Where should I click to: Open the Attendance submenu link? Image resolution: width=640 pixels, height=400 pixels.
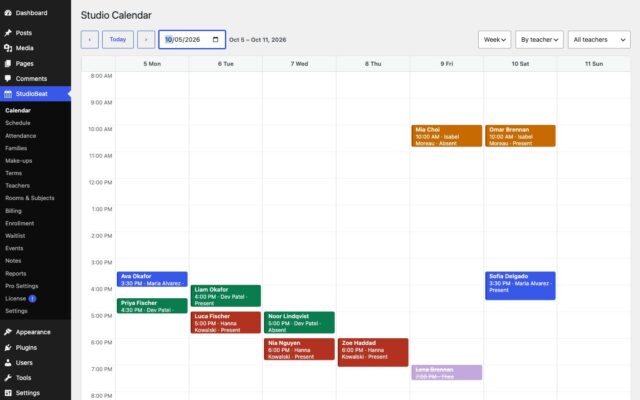click(21, 136)
